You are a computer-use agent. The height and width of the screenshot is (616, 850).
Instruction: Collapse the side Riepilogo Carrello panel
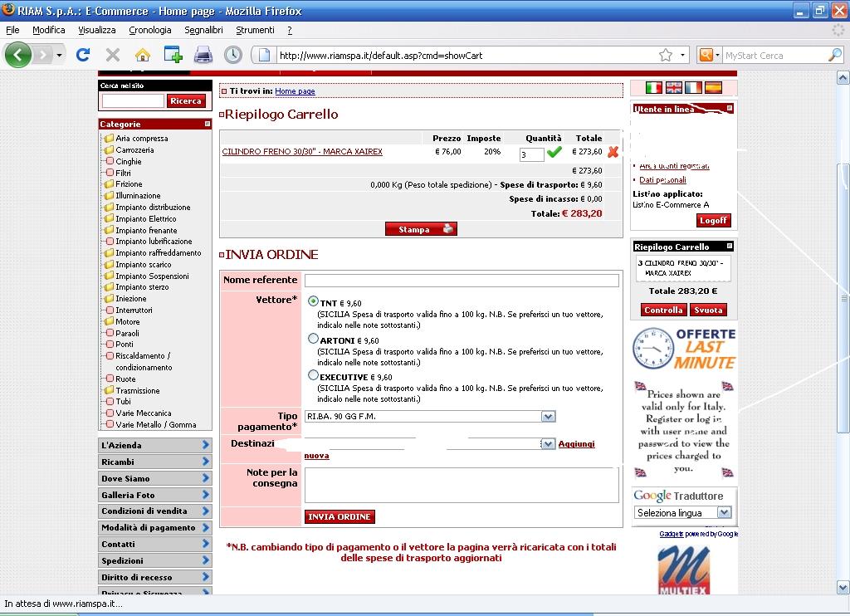pos(730,247)
